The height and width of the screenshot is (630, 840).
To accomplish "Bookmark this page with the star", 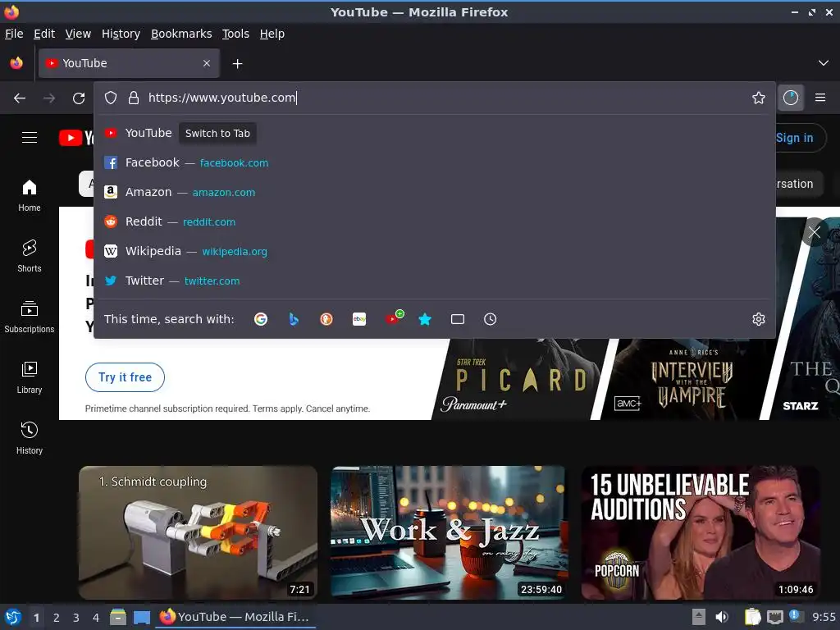I will click(x=758, y=98).
